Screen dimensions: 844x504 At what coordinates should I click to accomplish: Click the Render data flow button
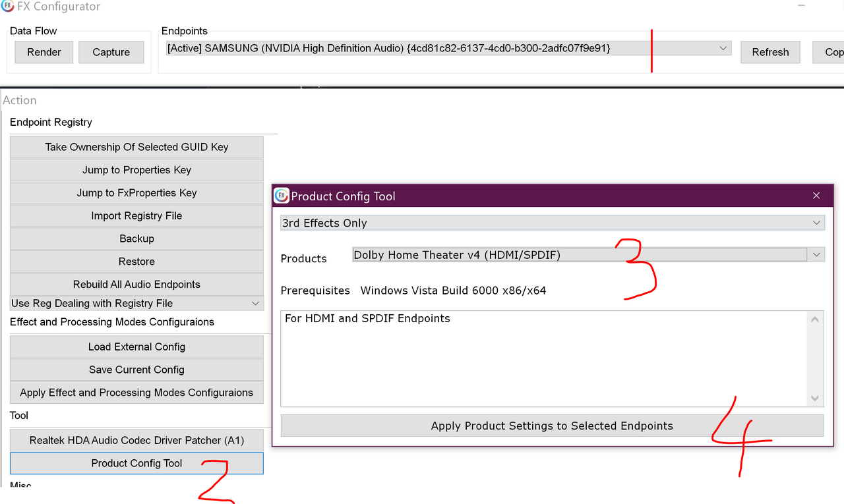(44, 51)
